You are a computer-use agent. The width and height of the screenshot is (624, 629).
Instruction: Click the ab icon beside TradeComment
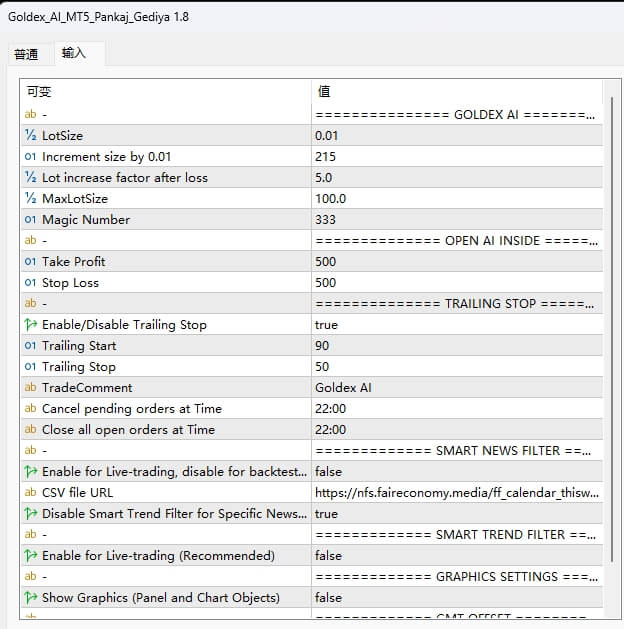[x=30, y=388]
